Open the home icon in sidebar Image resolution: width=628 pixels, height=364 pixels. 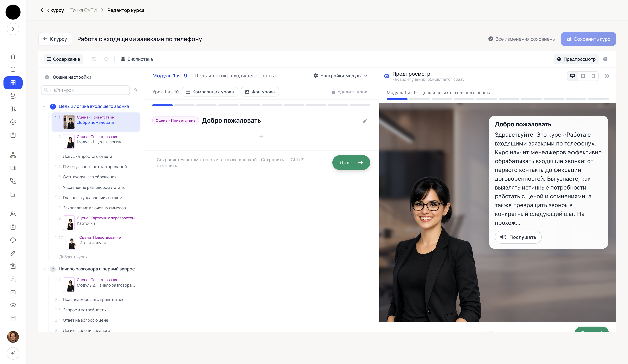pos(13,57)
